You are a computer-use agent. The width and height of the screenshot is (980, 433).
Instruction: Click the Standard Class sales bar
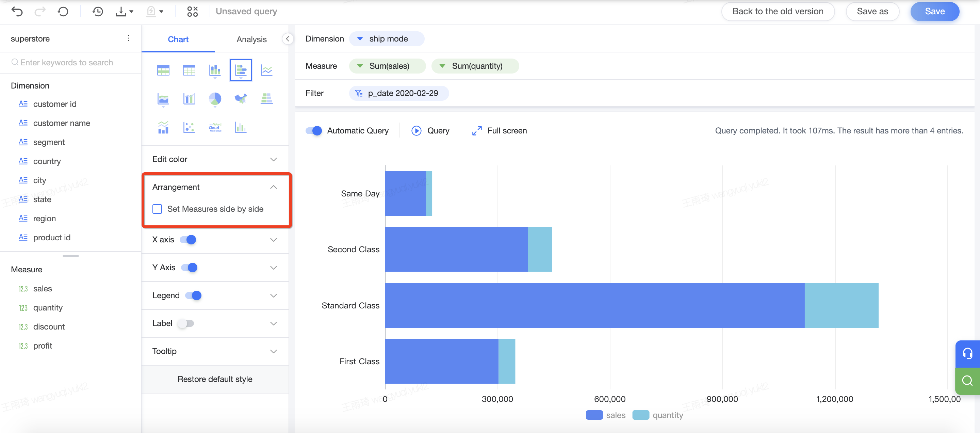click(594, 306)
